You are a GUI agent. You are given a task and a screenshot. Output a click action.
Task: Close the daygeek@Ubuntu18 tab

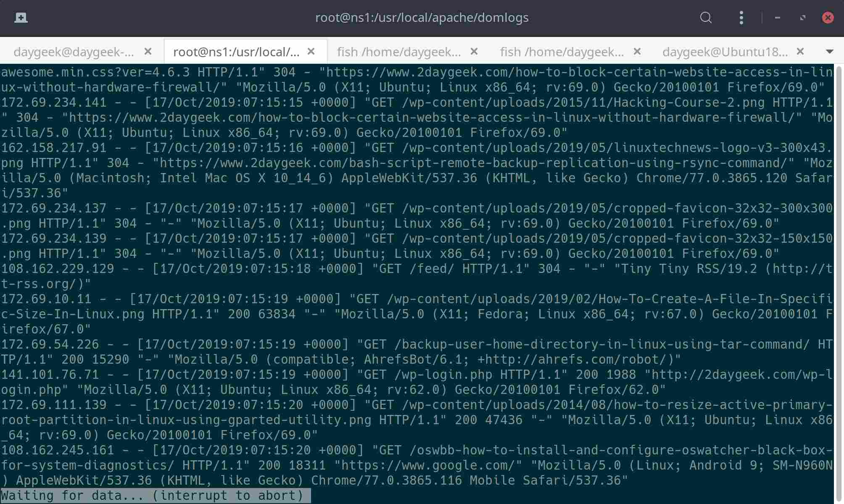(x=800, y=51)
